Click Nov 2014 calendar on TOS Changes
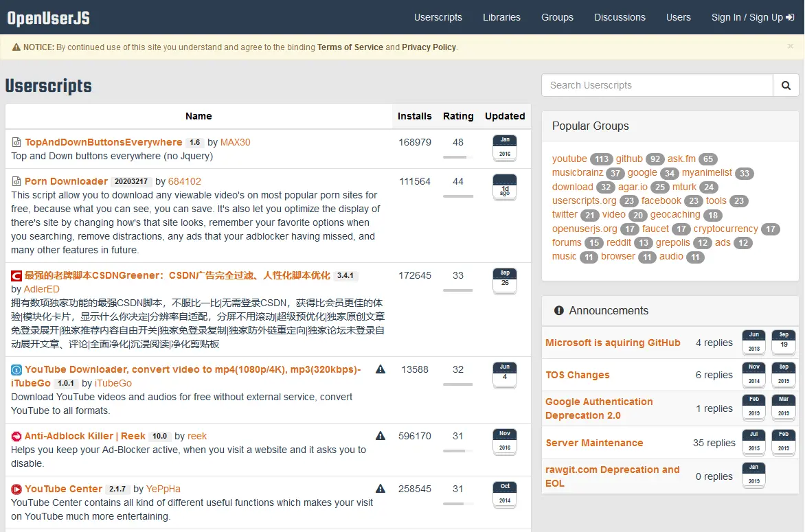Screen dimensions: 805x532 (x=753, y=375)
